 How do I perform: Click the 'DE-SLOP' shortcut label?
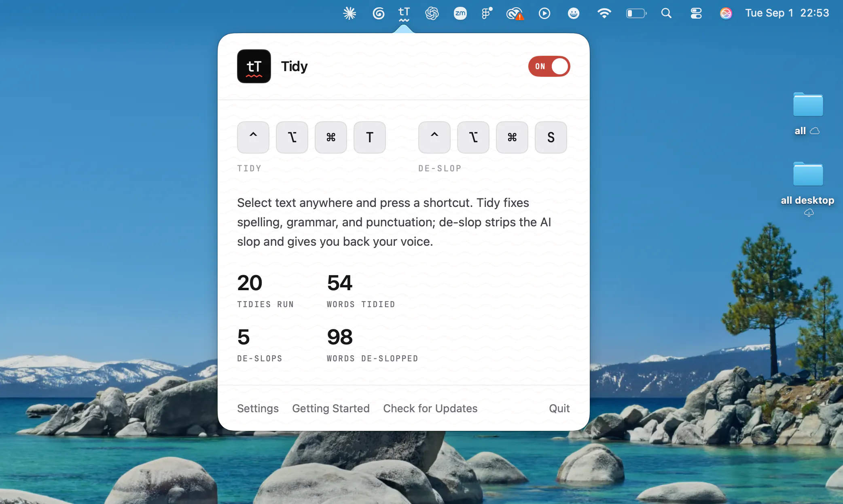tap(440, 168)
